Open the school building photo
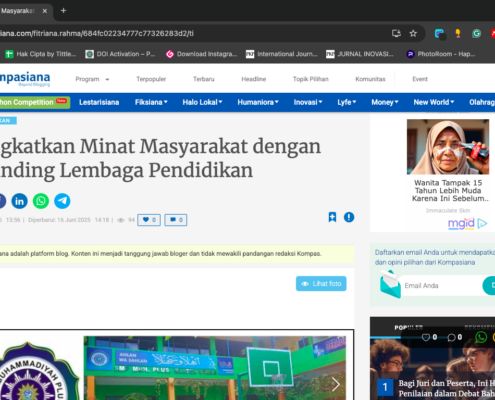495x400 pixels. (x=215, y=368)
